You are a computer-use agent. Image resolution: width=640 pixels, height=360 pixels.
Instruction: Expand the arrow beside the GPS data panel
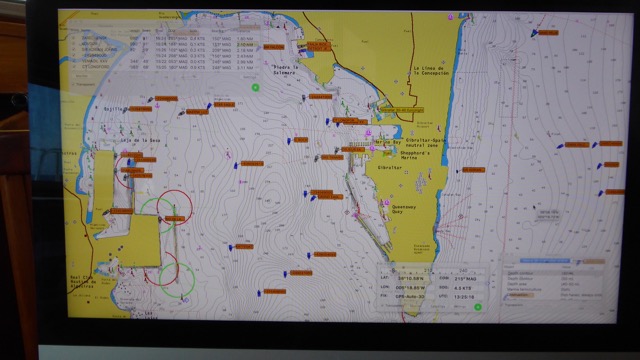click(x=489, y=283)
